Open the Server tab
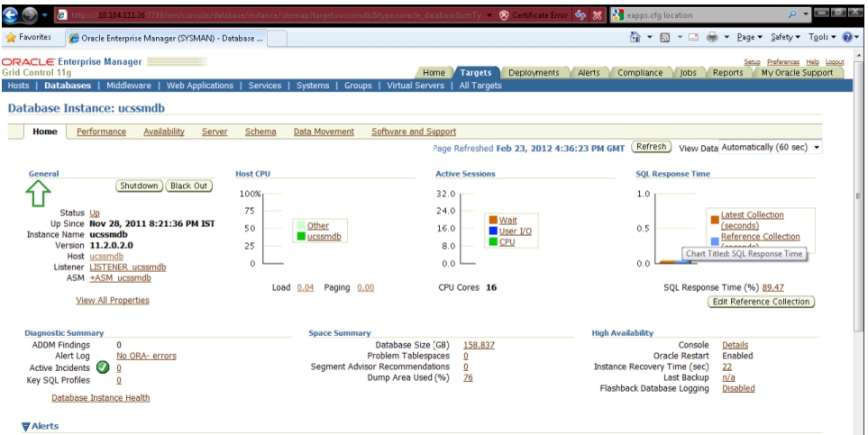The width and height of the screenshot is (868, 435). [x=215, y=131]
